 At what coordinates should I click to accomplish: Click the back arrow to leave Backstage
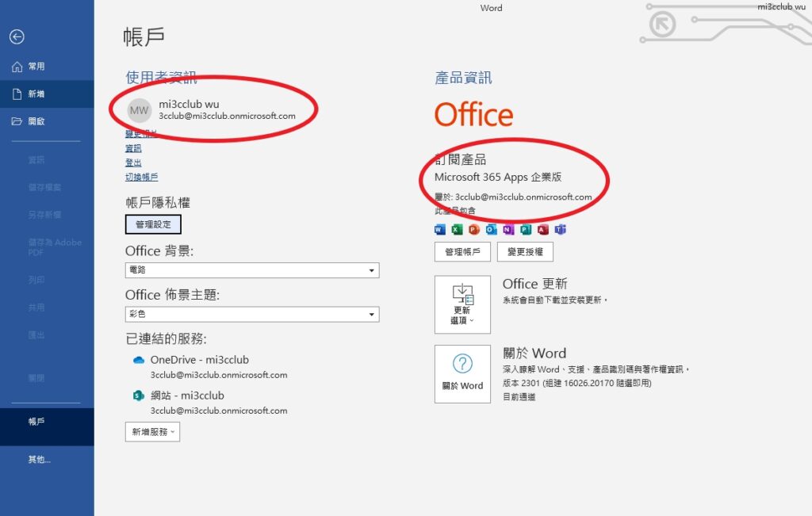pyautogui.click(x=17, y=36)
